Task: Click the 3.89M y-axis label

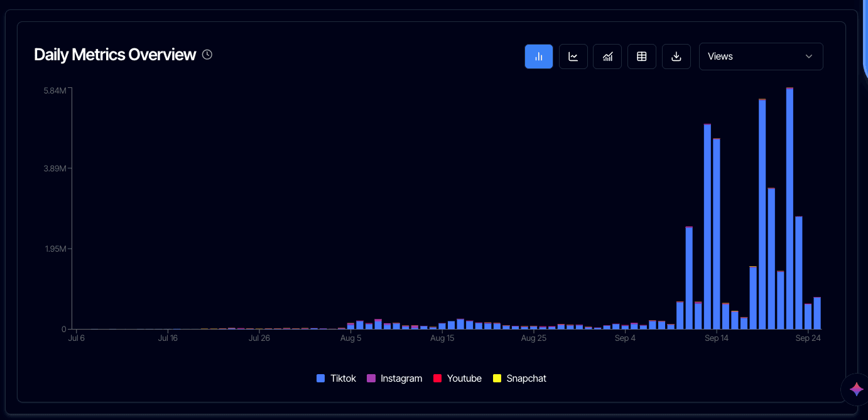Action: coord(55,168)
